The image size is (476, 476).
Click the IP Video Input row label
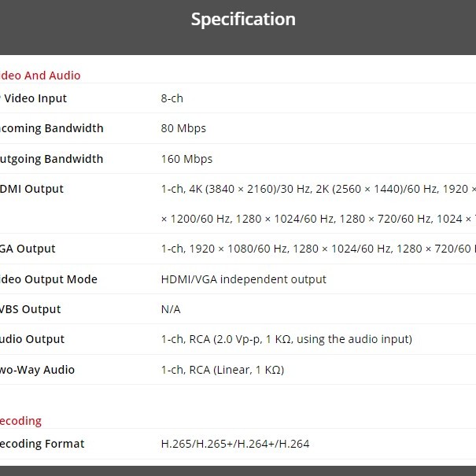click(35, 98)
